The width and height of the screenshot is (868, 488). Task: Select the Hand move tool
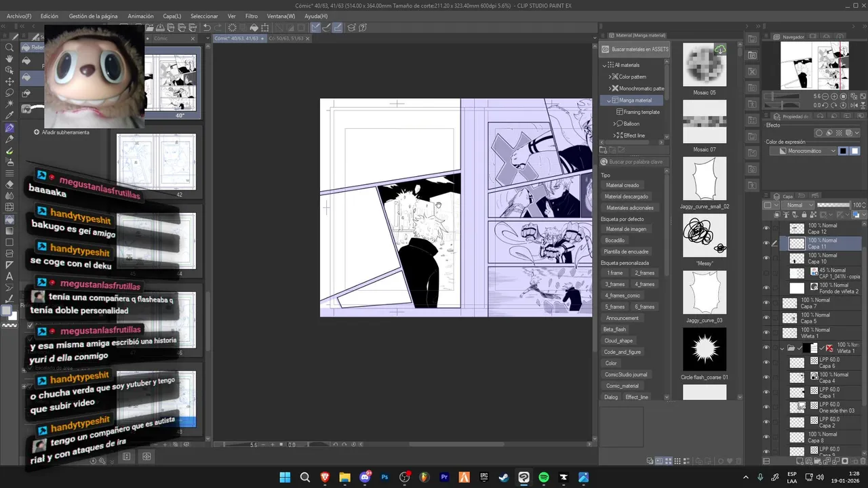(x=9, y=59)
